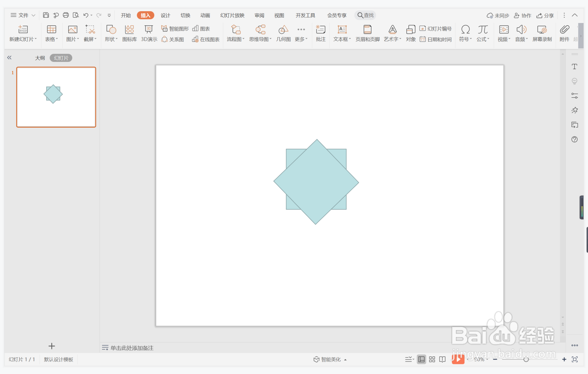Toggle slide sorter grid view
588x374 pixels.
click(432, 359)
